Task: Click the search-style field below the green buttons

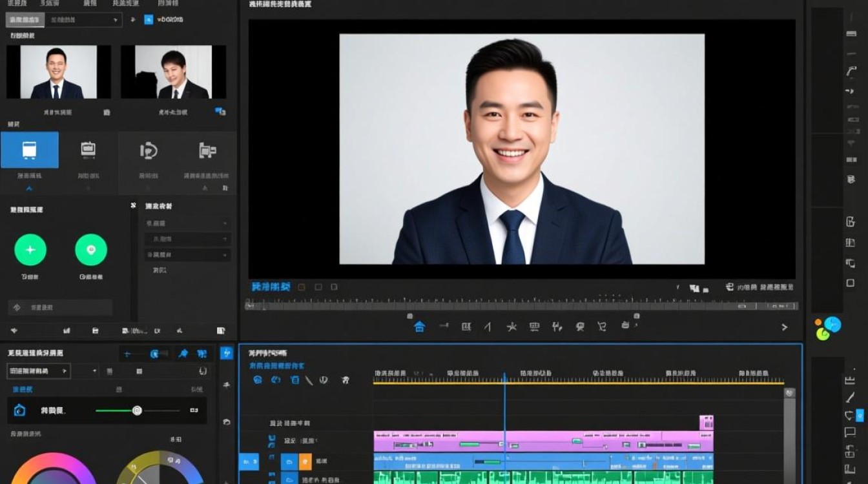Action: tap(59, 308)
